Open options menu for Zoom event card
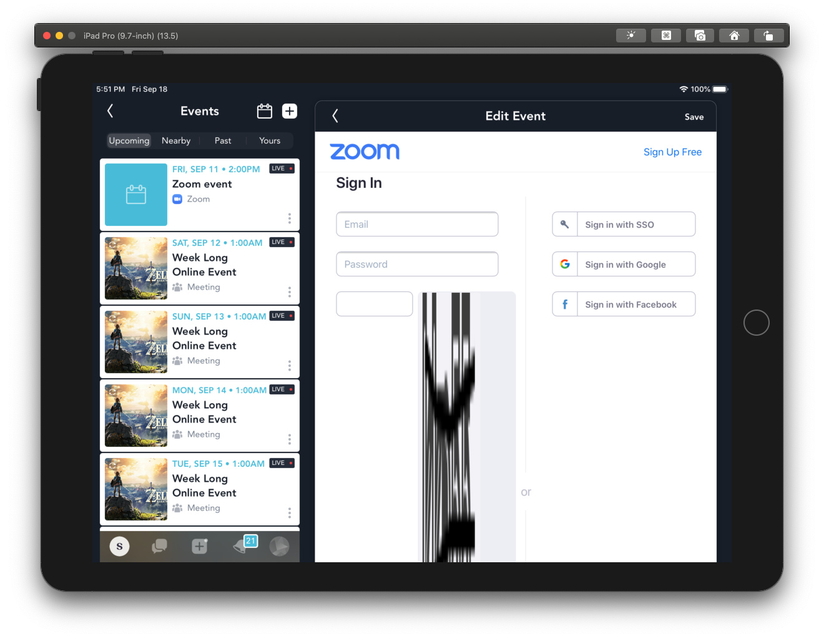The width and height of the screenshot is (824, 644). [x=290, y=218]
